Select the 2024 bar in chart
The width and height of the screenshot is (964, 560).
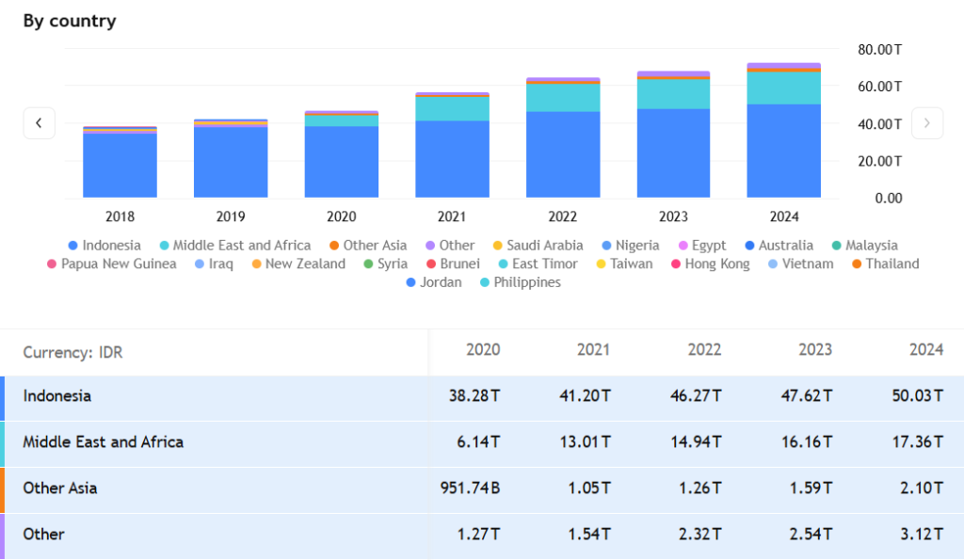[x=783, y=132]
